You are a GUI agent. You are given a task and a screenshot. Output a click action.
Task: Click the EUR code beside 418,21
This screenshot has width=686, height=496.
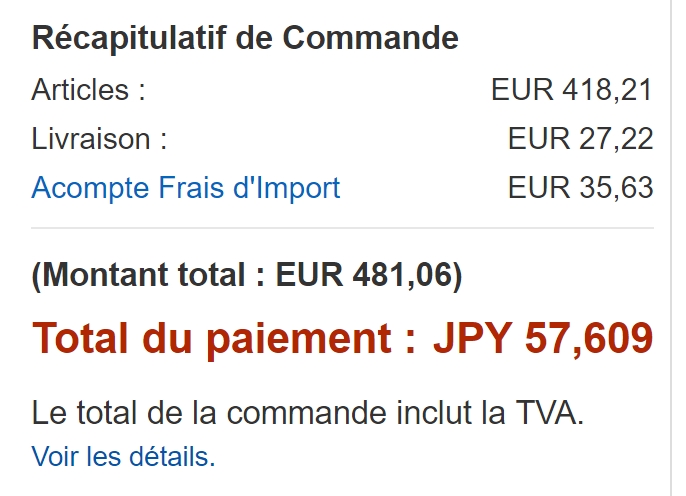[x=521, y=90]
